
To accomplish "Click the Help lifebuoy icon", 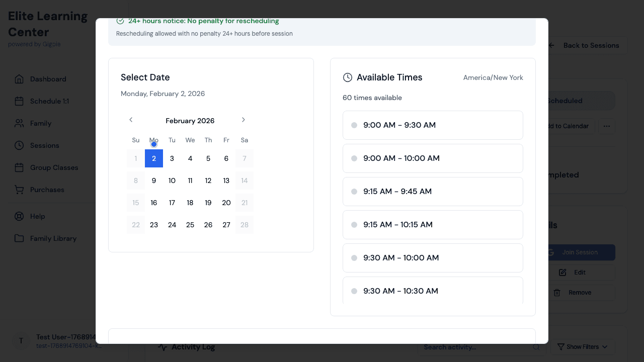I will [x=19, y=216].
